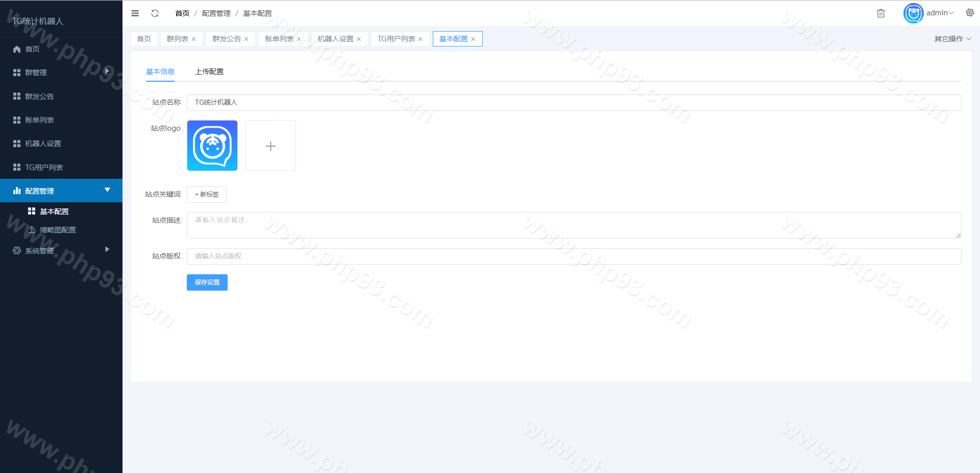This screenshot has width=980, height=473.
Task: Collapse the 配置管理 sidebar section
Action: (61, 191)
